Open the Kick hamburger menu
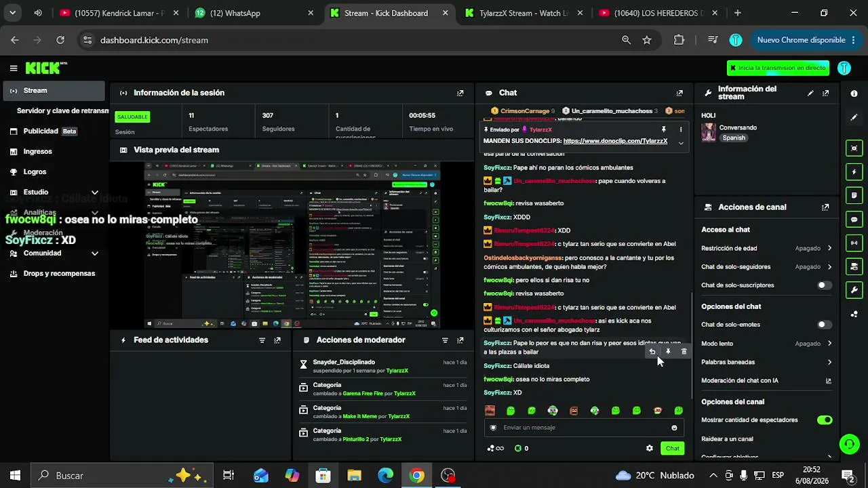Screen dimensions: 868x488 (14, 68)
